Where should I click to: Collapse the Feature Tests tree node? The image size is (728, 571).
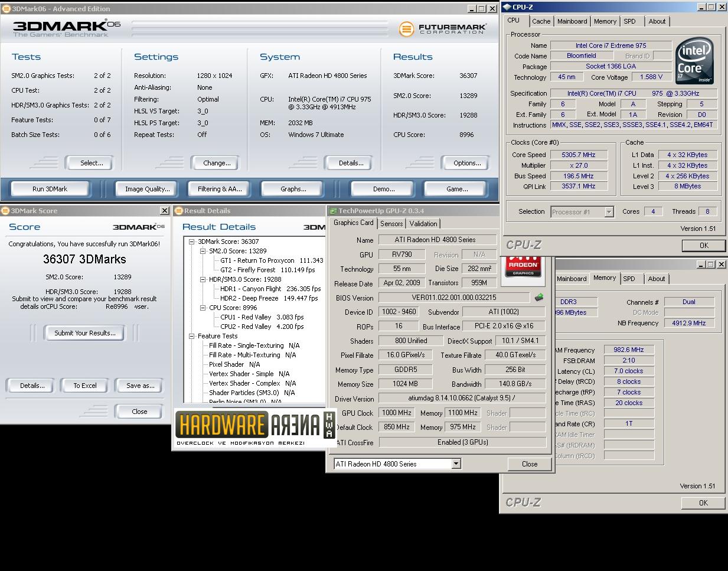tap(192, 336)
